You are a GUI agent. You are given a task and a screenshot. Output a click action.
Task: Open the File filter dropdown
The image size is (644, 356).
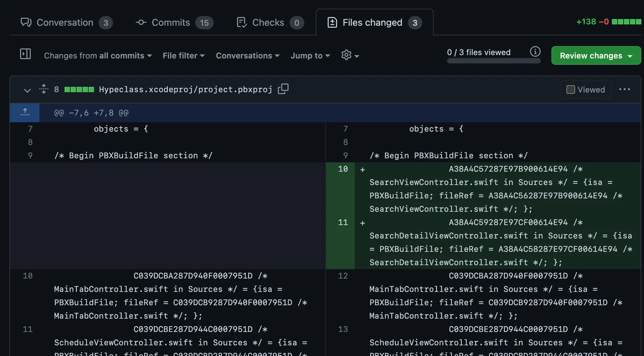point(184,56)
